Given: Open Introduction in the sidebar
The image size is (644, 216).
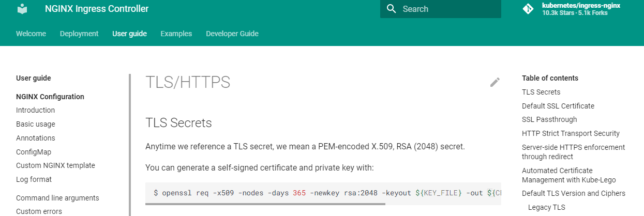Looking at the screenshot, I should 35,110.
